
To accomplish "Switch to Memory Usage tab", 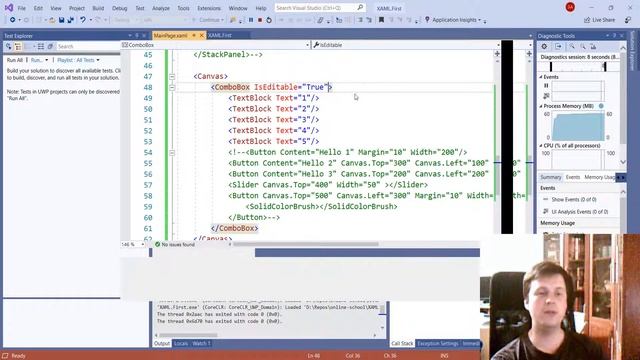I will 599,177.
